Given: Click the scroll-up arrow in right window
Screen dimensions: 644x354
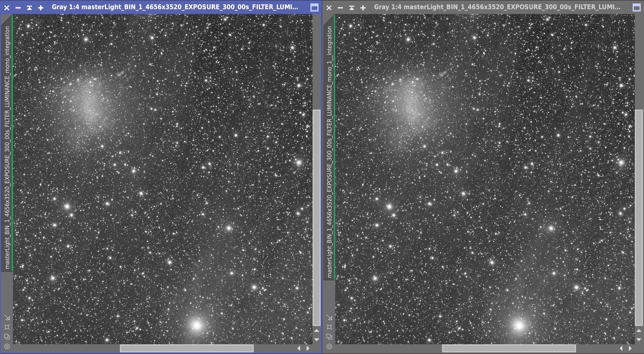Looking at the screenshot, I should (x=639, y=331).
